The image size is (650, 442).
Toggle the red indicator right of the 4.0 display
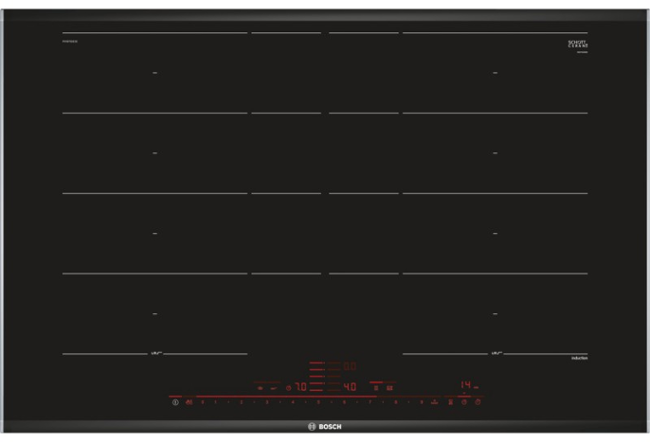(377, 385)
